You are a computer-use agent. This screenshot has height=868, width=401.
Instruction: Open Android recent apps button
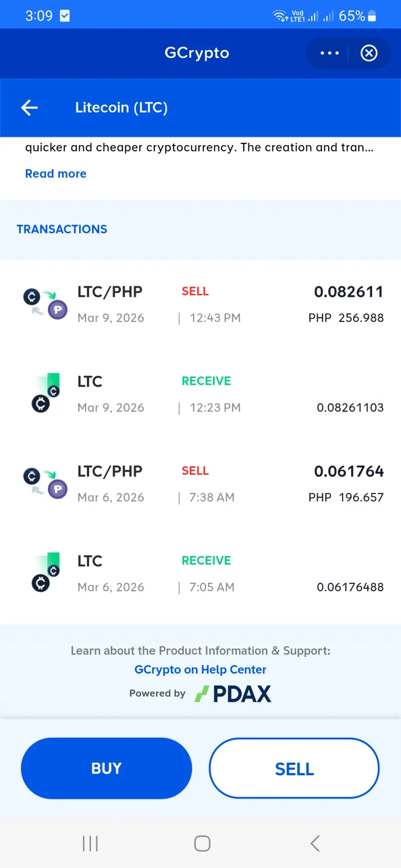pyautogui.click(x=90, y=844)
